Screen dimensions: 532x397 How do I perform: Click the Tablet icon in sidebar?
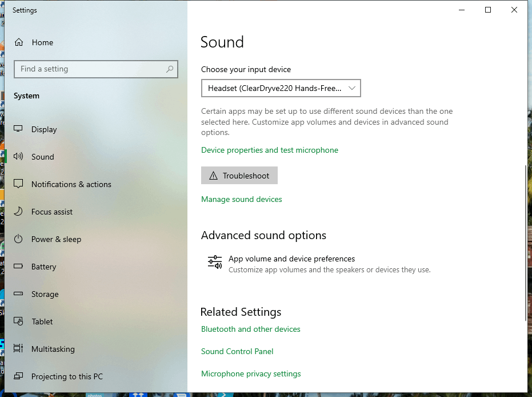tap(18, 321)
